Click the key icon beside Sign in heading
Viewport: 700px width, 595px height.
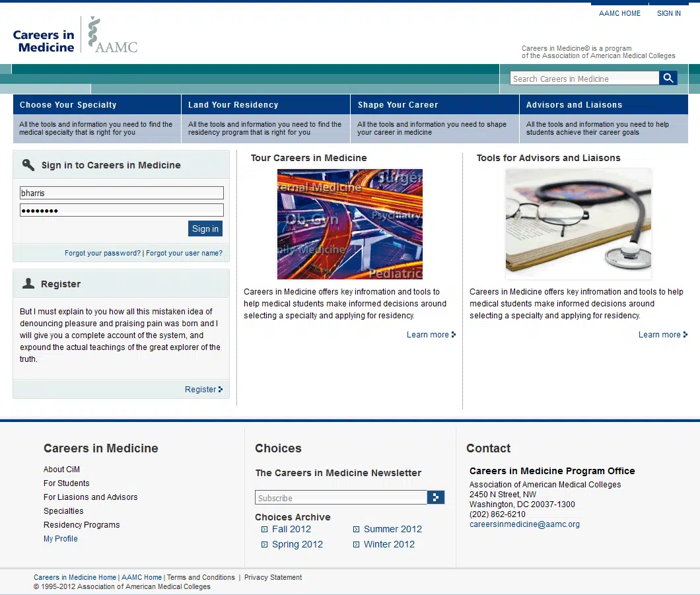coord(28,164)
